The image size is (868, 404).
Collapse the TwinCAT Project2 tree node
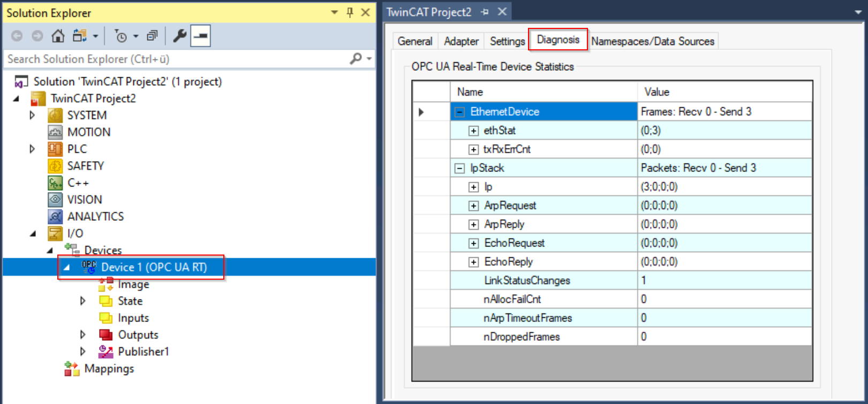coord(16,99)
